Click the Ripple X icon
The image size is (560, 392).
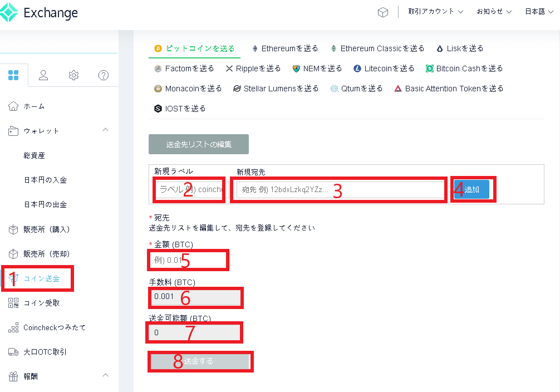click(x=229, y=68)
